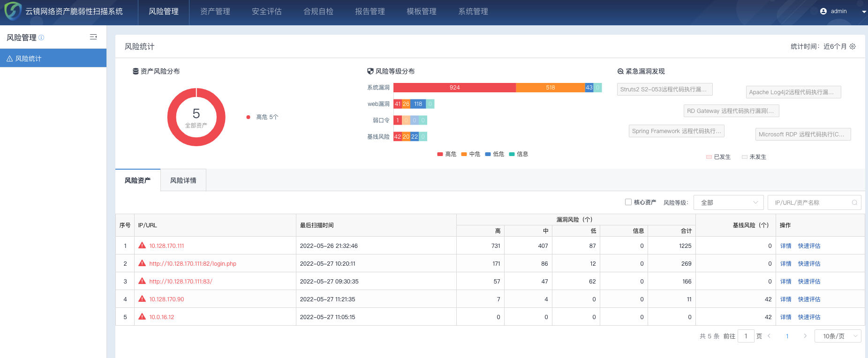Click RD Gateway vulnerability tag
Screen dimensions: 868x358
point(732,111)
